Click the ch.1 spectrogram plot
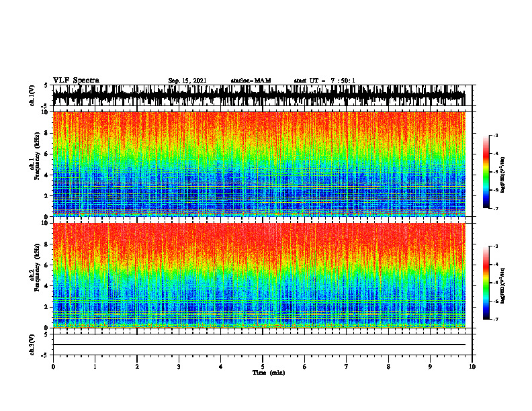The image size is (532, 411). (259, 164)
